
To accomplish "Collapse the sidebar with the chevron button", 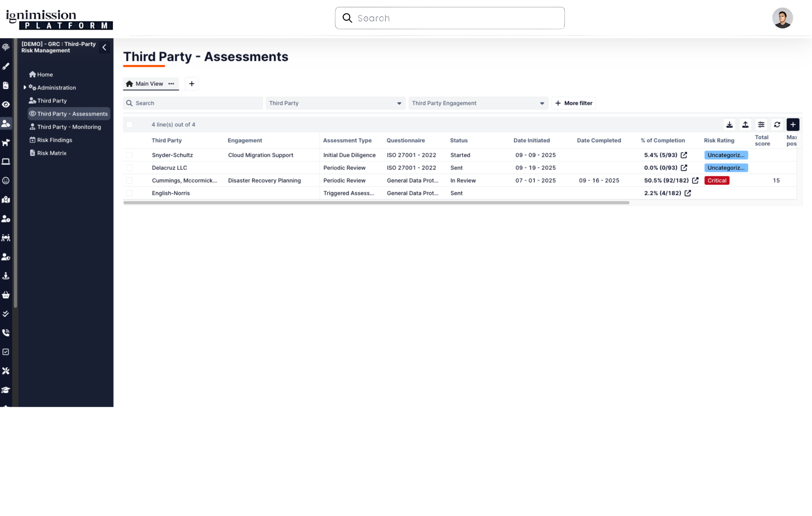I will 104,47.
